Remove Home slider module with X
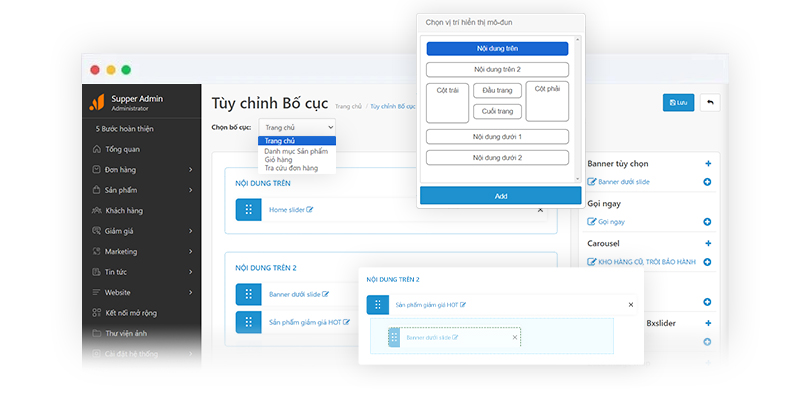Screen dimensions: 811x402 [x=540, y=210]
